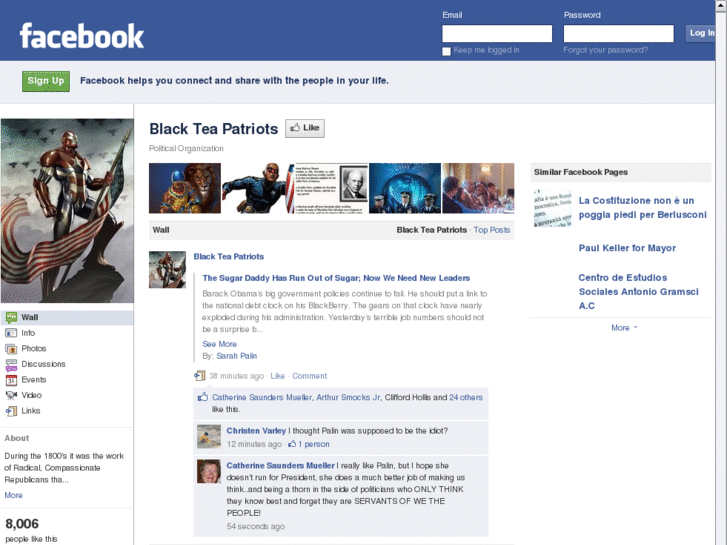Image resolution: width=727 pixels, height=545 pixels.
Task: Focus the Password input field
Action: (619, 33)
